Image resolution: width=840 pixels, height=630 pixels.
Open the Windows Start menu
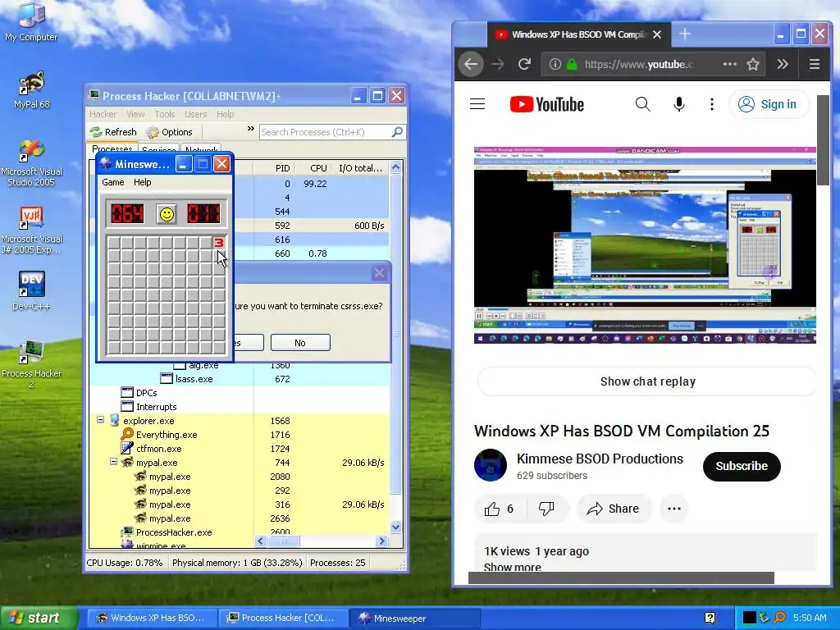point(39,618)
